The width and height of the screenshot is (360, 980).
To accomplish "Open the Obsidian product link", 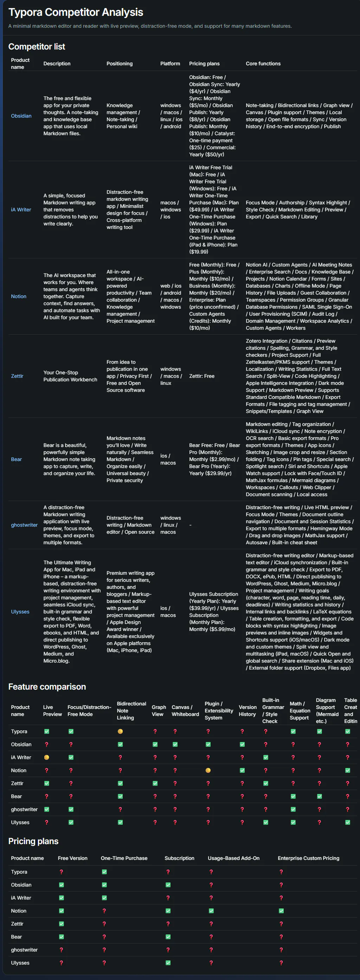I will tap(21, 116).
